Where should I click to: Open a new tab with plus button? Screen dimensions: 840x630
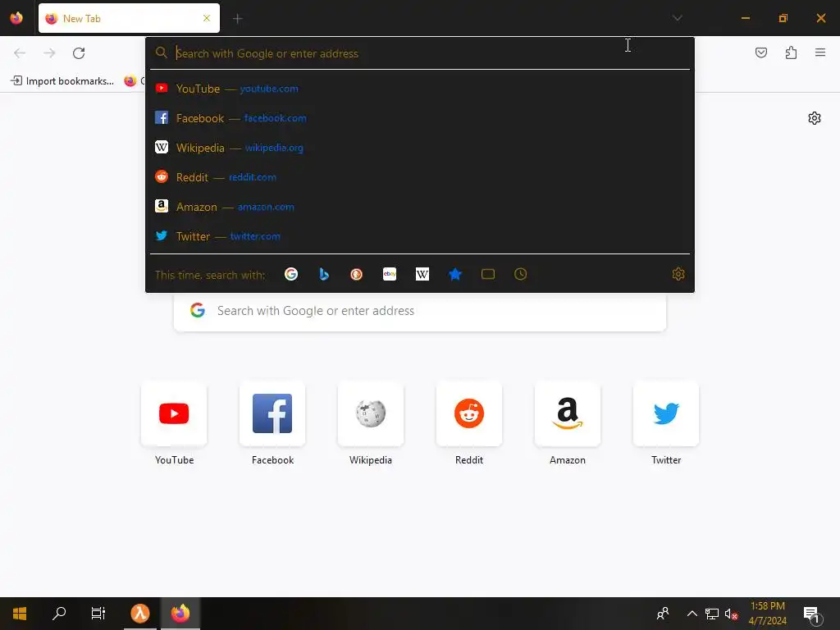click(237, 19)
